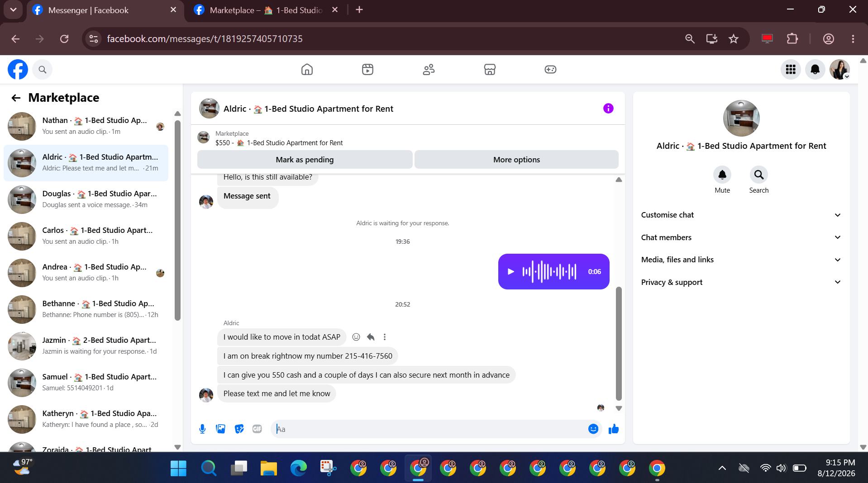The width and height of the screenshot is (868, 483).
Task: Send a thumbs-up like
Action: click(x=614, y=429)
